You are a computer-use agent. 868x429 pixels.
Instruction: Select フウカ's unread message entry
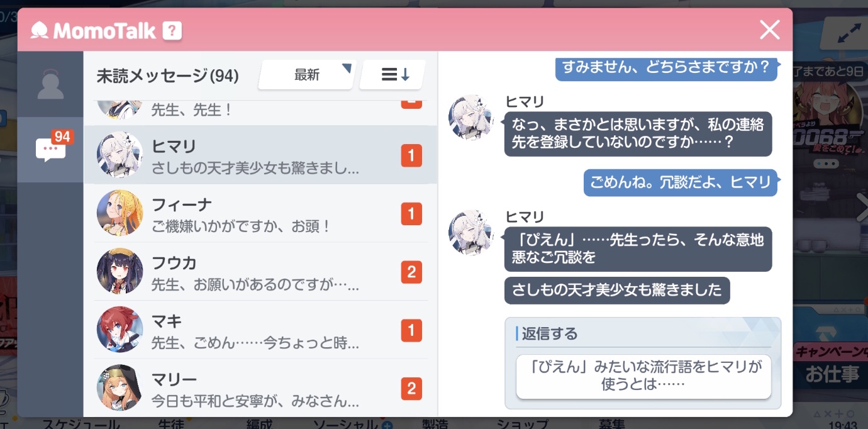pos(260,272)
